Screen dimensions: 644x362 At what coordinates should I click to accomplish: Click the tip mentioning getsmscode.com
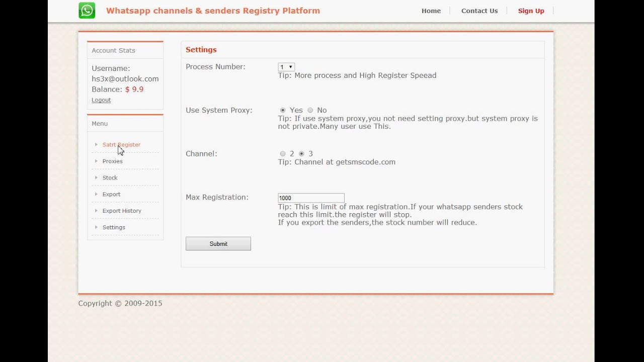[337, 162]
